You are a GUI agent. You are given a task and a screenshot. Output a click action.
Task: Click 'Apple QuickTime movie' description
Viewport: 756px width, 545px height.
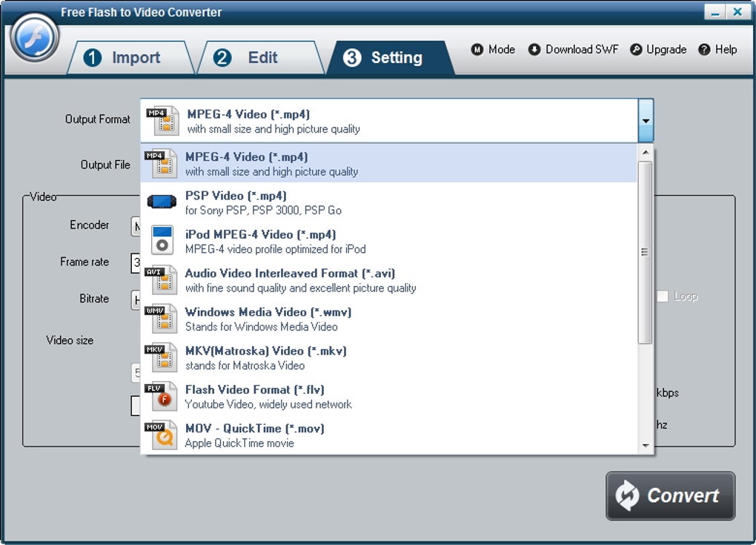point(239,443)
